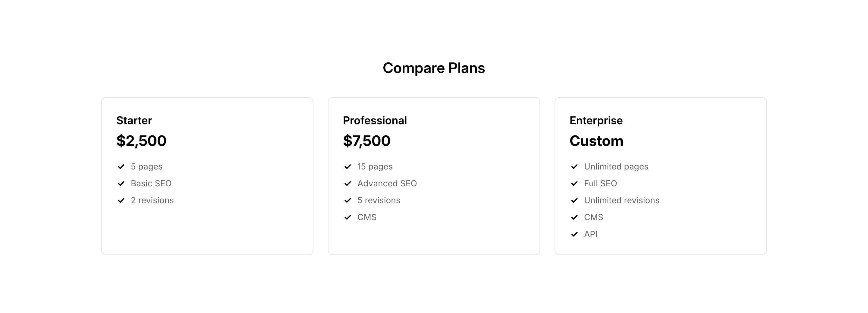Image resolution: width=868 pixels, height=313 pixels.
Task: Click the $2,500 price
Action: pos(141,141)
